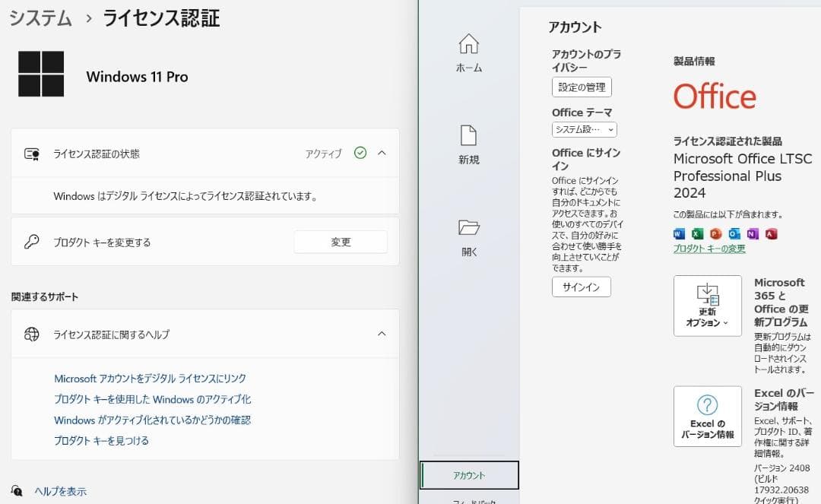Switch to the フィードバック tab
Viewport: 821px width, 504px height.
[469, 500]
